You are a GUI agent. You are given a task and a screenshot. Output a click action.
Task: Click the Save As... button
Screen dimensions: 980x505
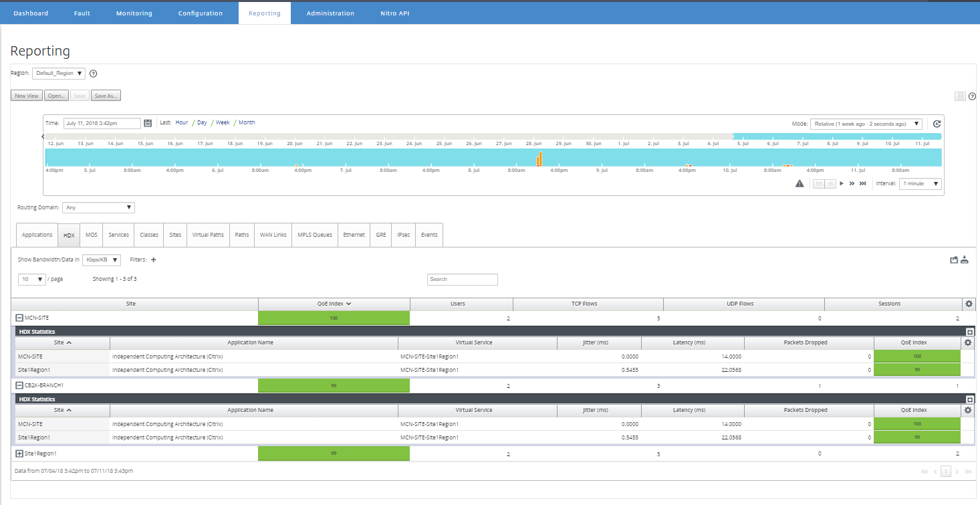(106, 96)
